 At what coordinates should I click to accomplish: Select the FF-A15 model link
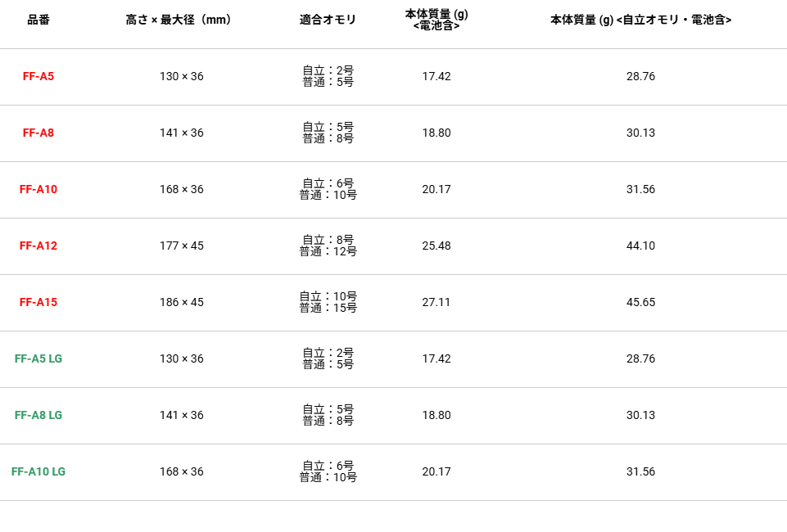[38, 302]
